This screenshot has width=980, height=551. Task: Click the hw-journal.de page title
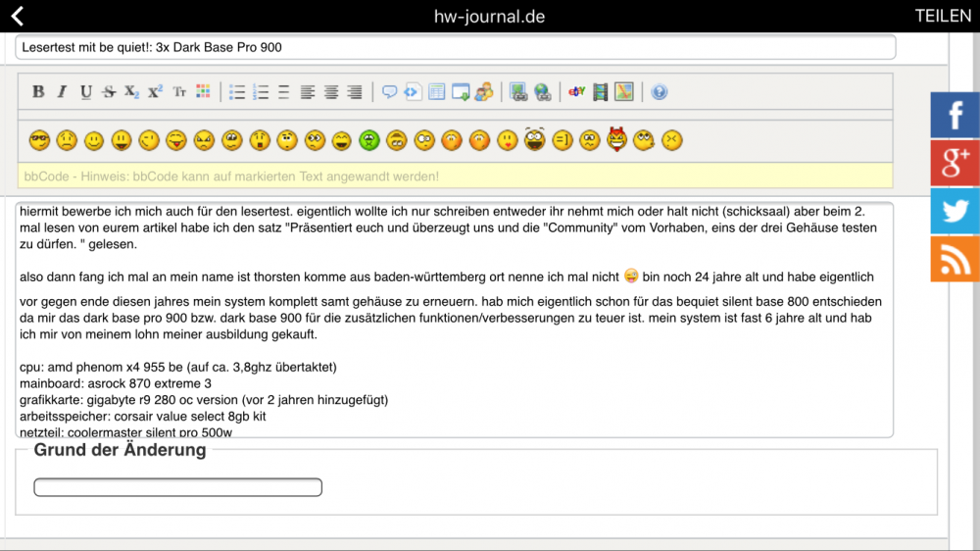[489, 17]
